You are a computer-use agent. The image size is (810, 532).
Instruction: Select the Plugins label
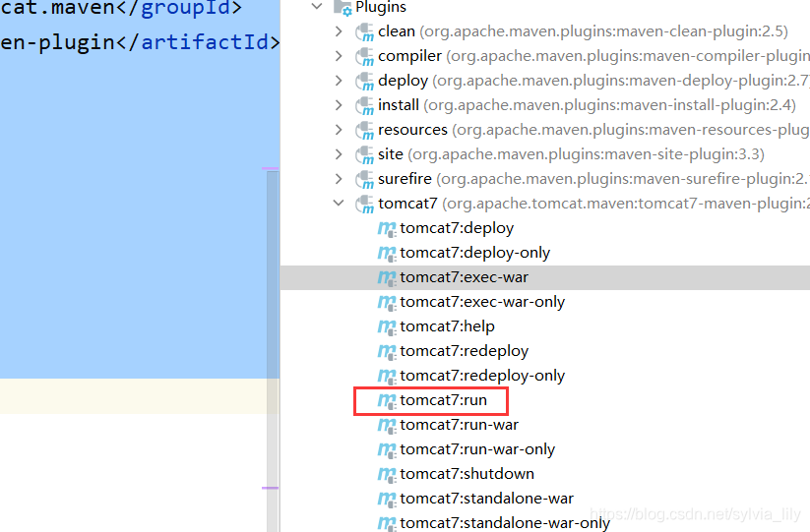click(x=381, y=7)
